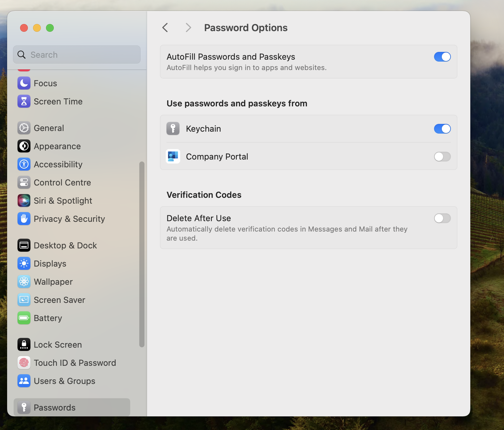The width and height of the screenshot is (504, 430).
Task: Open Appearance label in sidebar
Action: pos(57,146)
